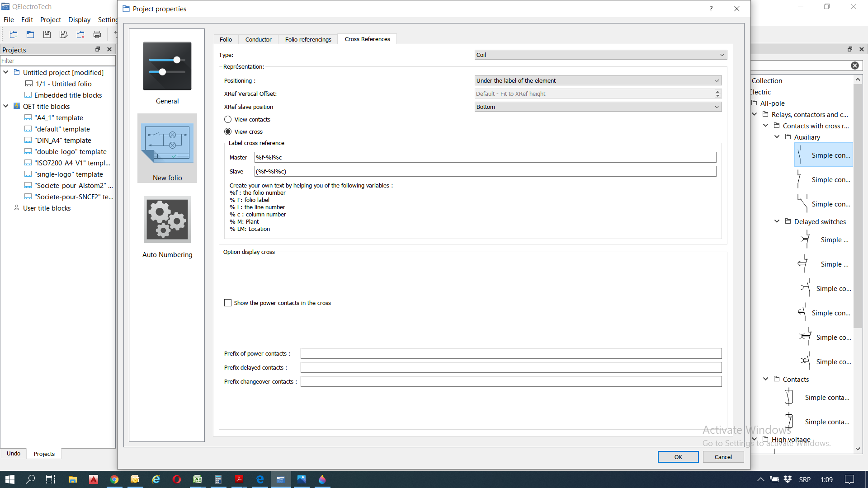Click the New project toolbar icon
Screen dimensions: 868x488
pyautogui.click(x=14, y=34)
